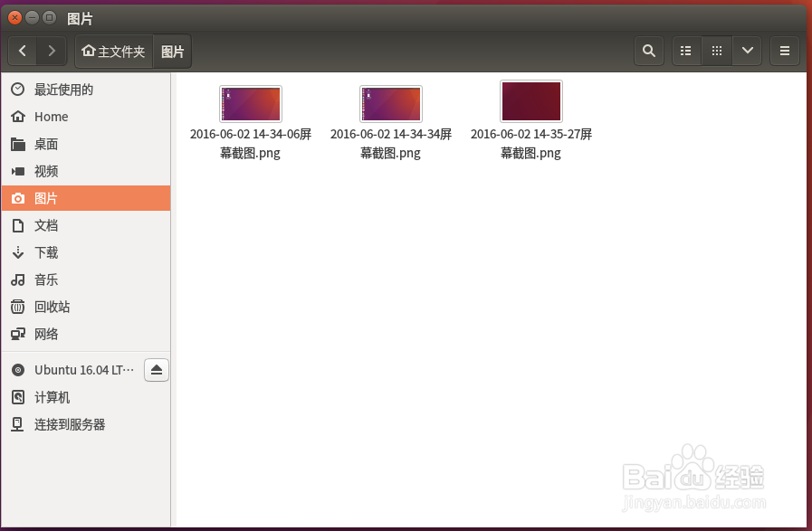
Task: Select the 2016-06-02 14-35-27 screenshot thumbnail
Action: click(x=530, y=101)
